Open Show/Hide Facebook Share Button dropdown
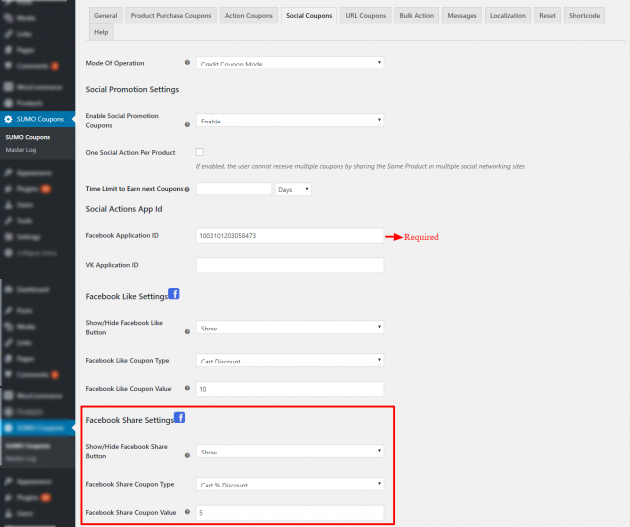 290,451
